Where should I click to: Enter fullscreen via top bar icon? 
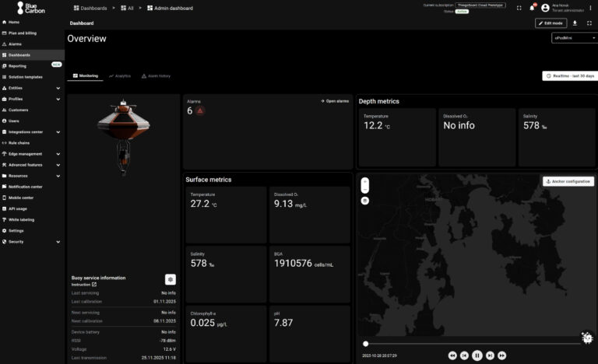(x=519, y=8)
